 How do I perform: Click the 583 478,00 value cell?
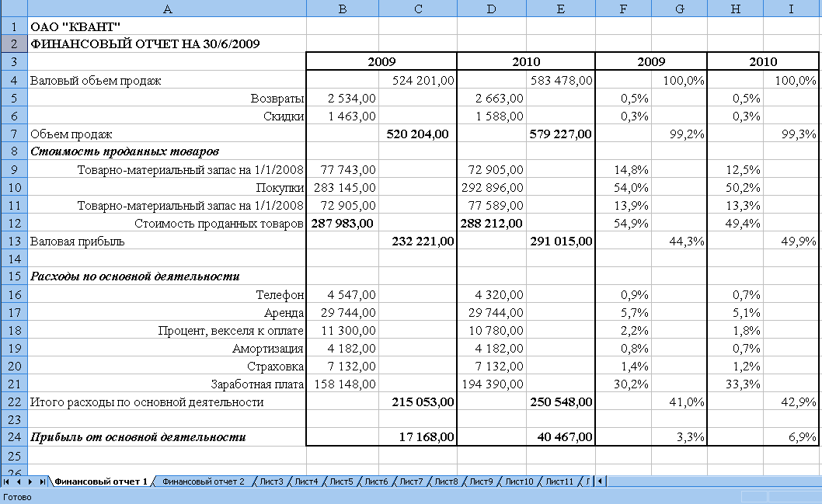click(x=560, y=80)
